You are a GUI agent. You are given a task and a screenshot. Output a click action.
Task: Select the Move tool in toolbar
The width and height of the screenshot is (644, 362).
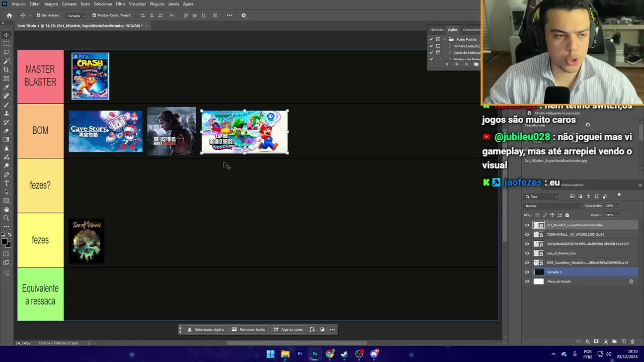[x=7, y=35]
